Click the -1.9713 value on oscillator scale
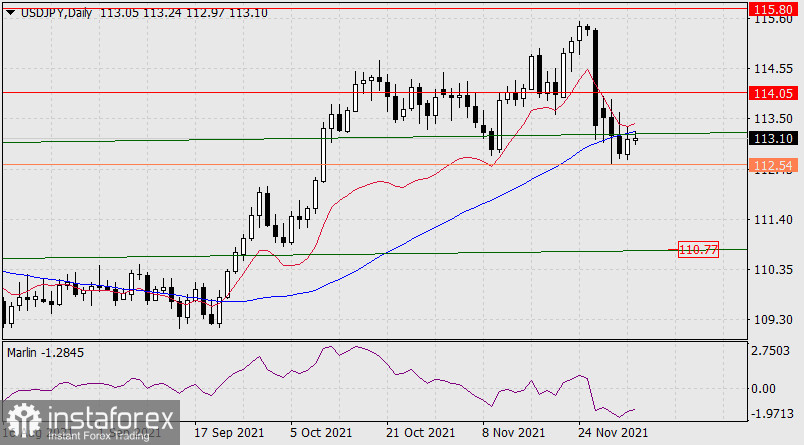 [x=772, y=412]
